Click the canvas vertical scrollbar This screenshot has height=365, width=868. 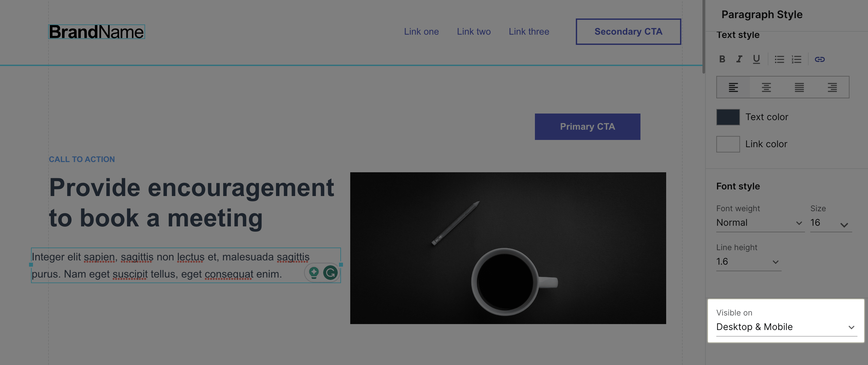pyautogui.click(x=703, y=36)
